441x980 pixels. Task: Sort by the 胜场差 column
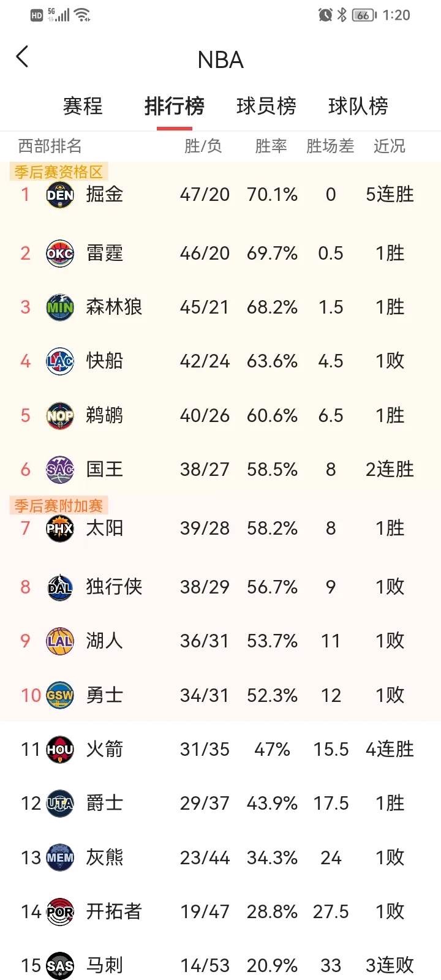tap(330, 146)
